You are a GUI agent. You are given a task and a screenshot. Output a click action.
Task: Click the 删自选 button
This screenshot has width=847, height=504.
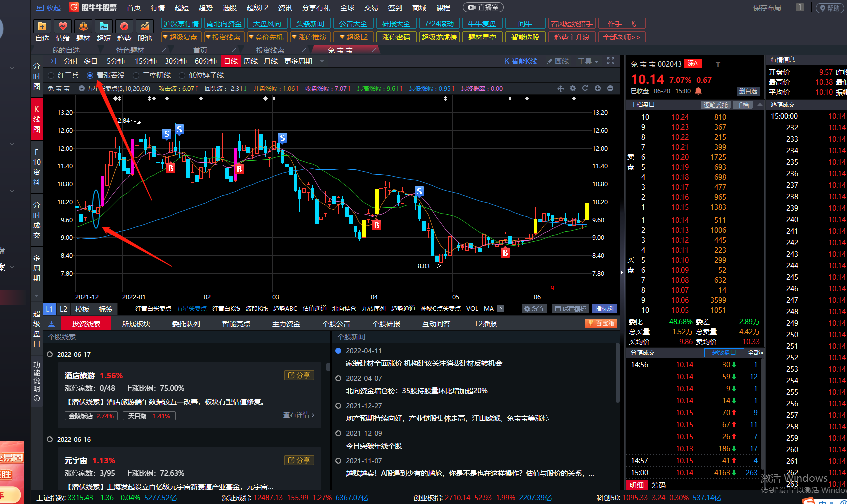[748, 91]
